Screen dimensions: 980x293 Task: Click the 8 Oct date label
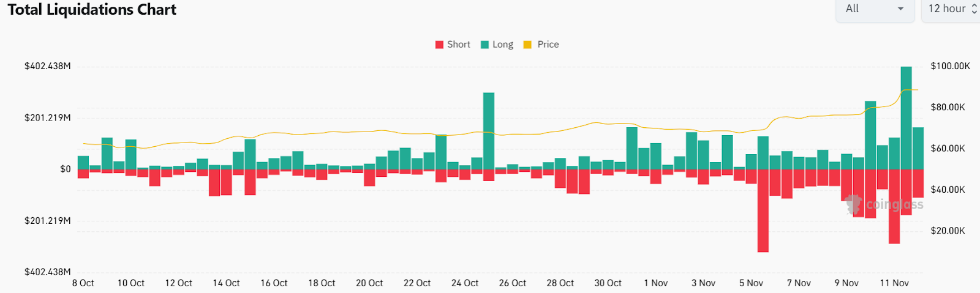tap(83, 283)
